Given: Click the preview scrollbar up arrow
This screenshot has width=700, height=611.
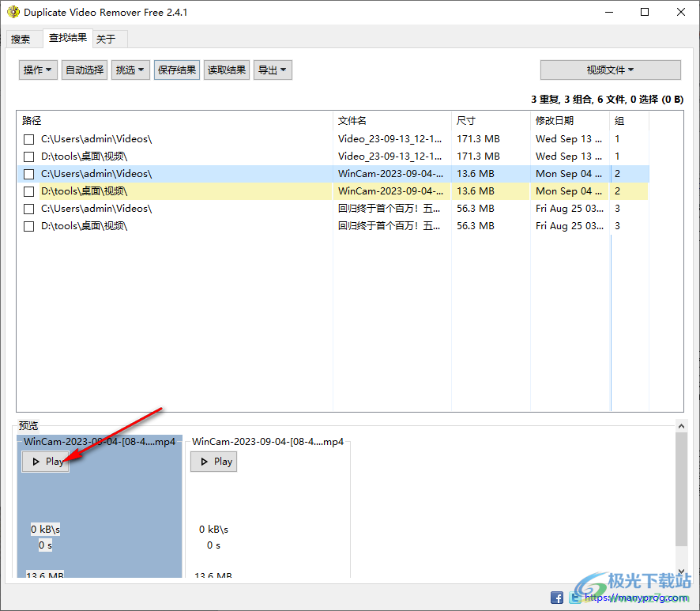Looking at the screenshot, I should (x=681, y=426).
